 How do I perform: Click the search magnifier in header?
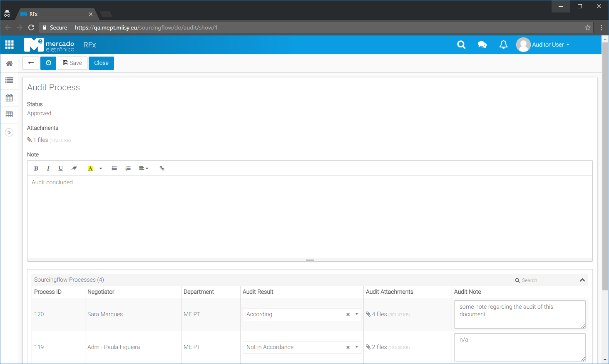tap(461, 45)
